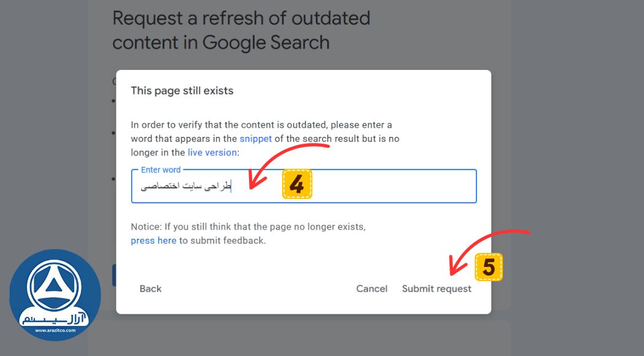Click the www.arazitco.com text under the logo
The image size is (644, 356).
click(55, 331)
